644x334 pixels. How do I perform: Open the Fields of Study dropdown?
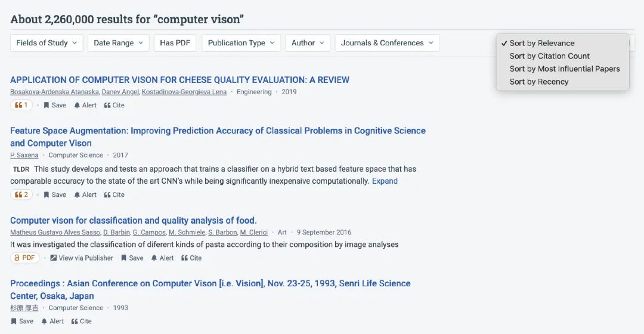point(47,43)
